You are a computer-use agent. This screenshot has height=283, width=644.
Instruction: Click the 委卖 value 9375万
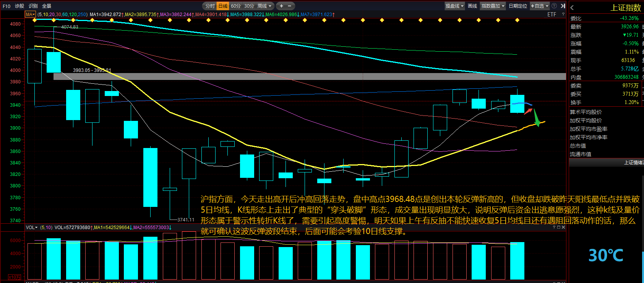coord(631,86)
